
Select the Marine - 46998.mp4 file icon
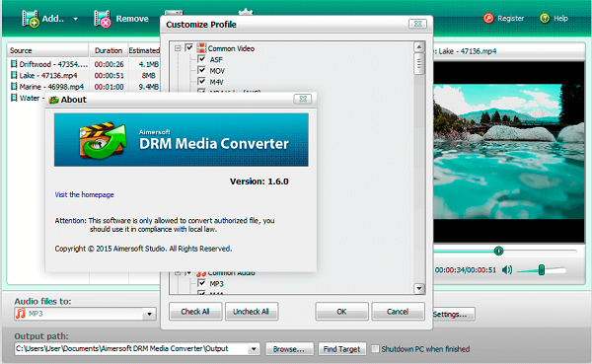(14, 87)
